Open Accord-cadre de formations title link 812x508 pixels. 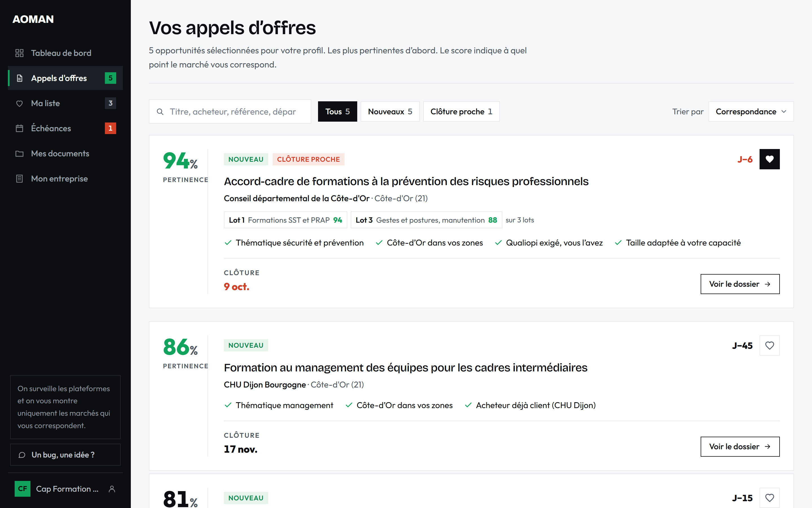(x=406, y=181)
